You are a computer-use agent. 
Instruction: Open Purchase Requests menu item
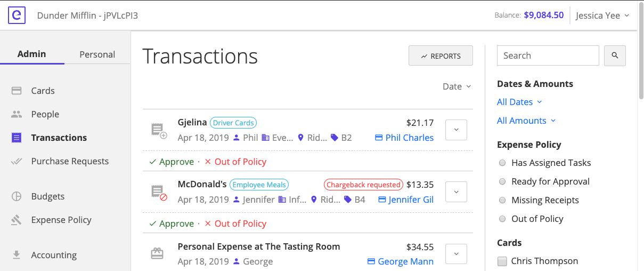[70, 161]
